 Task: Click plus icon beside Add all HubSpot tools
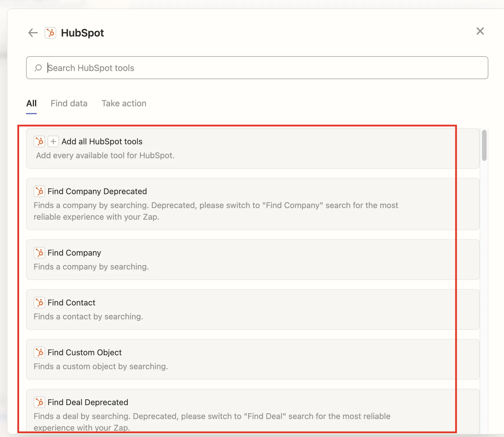53,141
